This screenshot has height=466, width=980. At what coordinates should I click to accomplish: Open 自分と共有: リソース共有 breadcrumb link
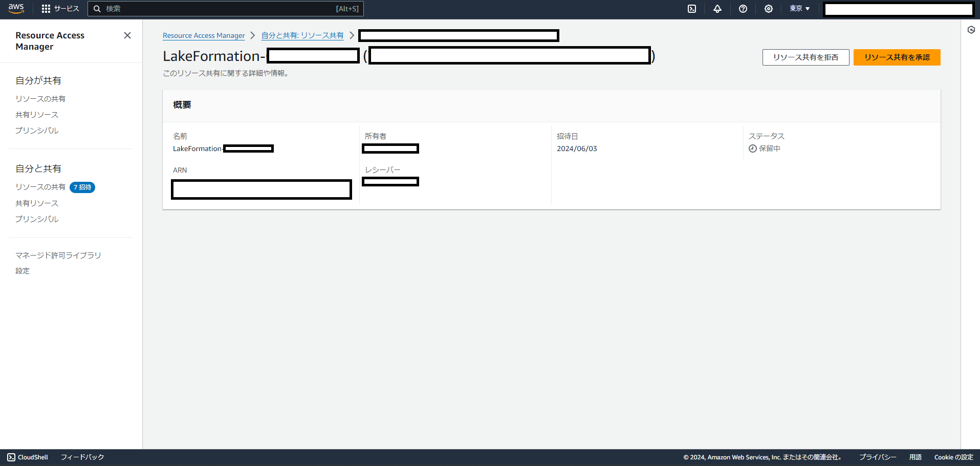302,35
